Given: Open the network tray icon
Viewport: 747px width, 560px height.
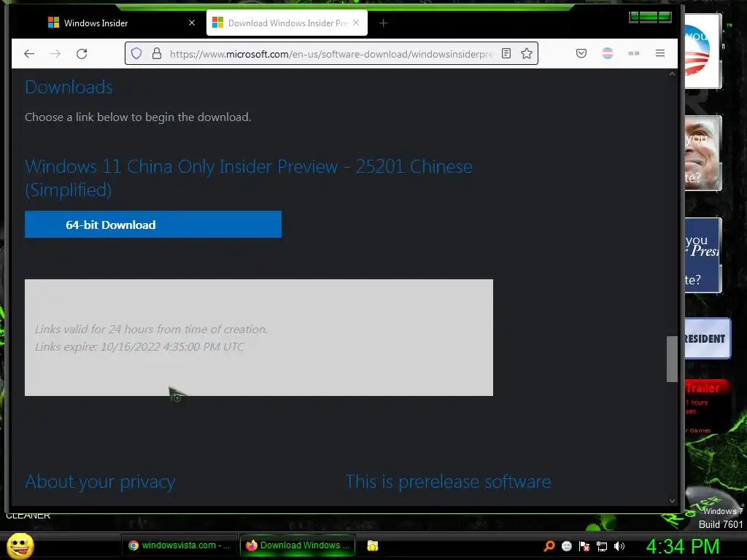Looking at the screenshot, I should pos(602,546).
